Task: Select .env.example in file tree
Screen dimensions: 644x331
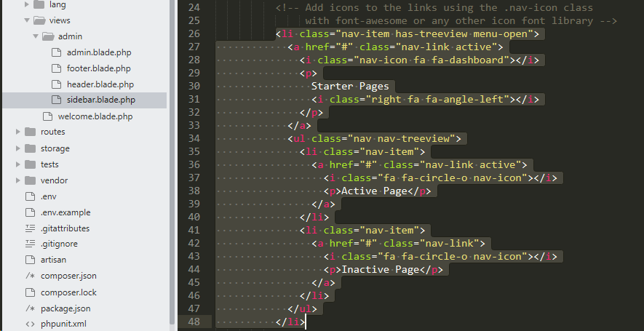Action: tap(65, 212)
